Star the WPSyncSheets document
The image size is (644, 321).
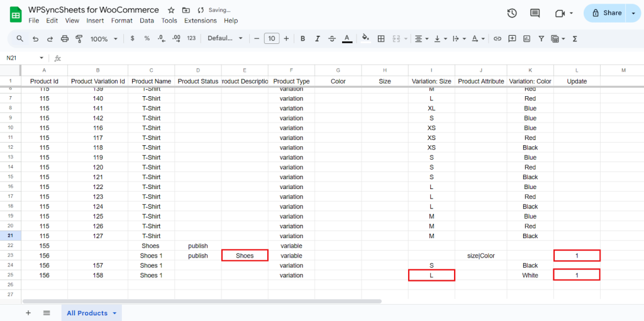(x=171, y=10)
